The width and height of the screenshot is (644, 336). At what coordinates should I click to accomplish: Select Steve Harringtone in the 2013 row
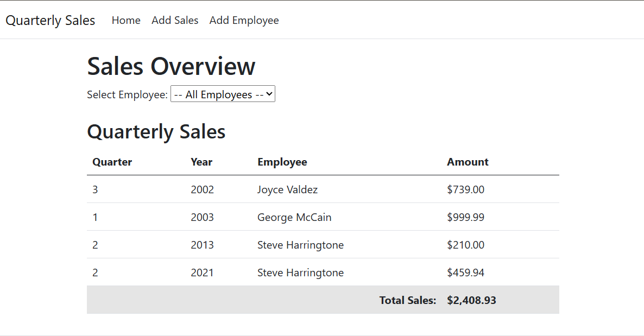coord(300,245)
